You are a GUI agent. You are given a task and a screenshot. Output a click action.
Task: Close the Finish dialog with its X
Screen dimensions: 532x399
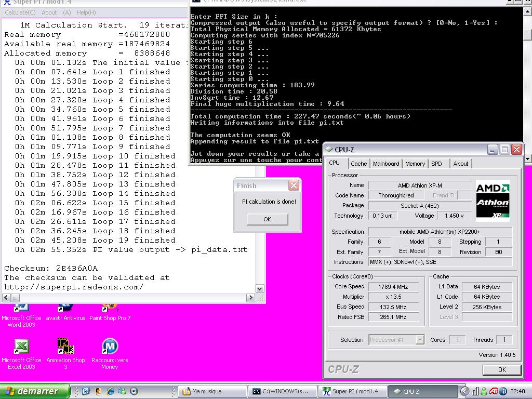294,185
